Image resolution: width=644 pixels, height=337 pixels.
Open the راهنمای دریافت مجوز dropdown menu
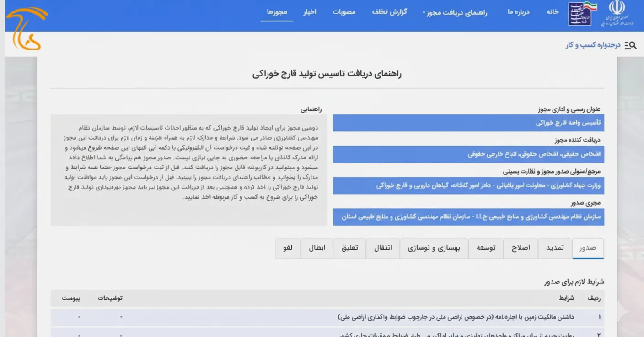click(455, 12)
